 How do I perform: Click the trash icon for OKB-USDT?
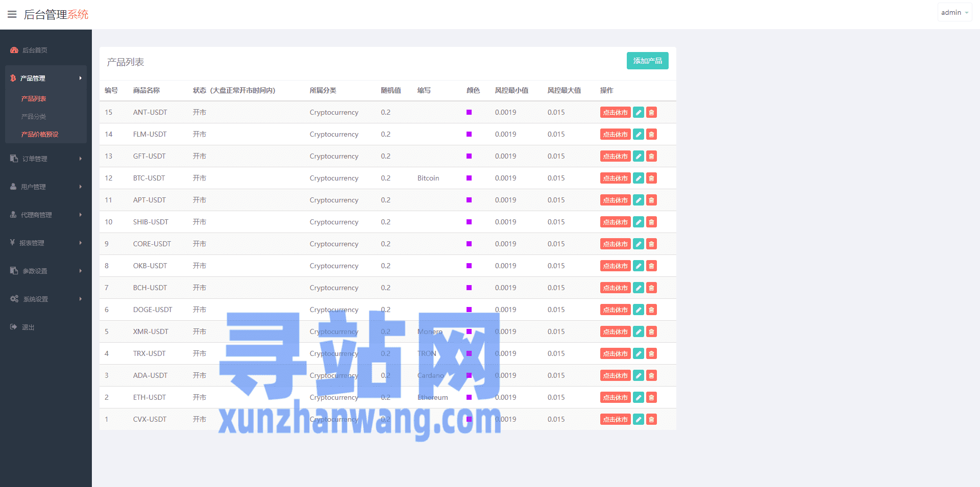651,266
